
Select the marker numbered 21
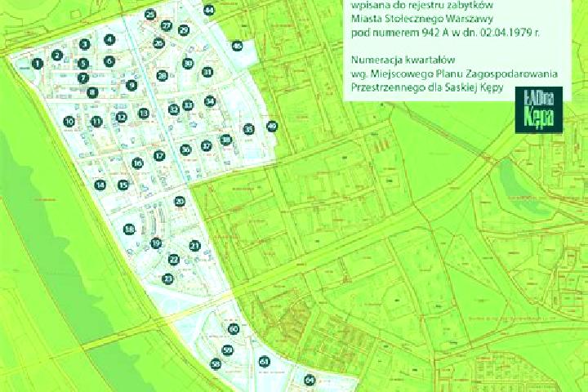pyautogui.click(x=194, y=246)
